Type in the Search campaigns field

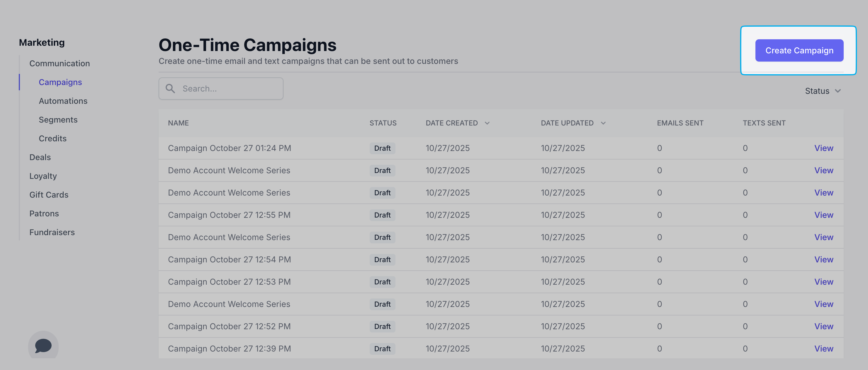[229, 89]
